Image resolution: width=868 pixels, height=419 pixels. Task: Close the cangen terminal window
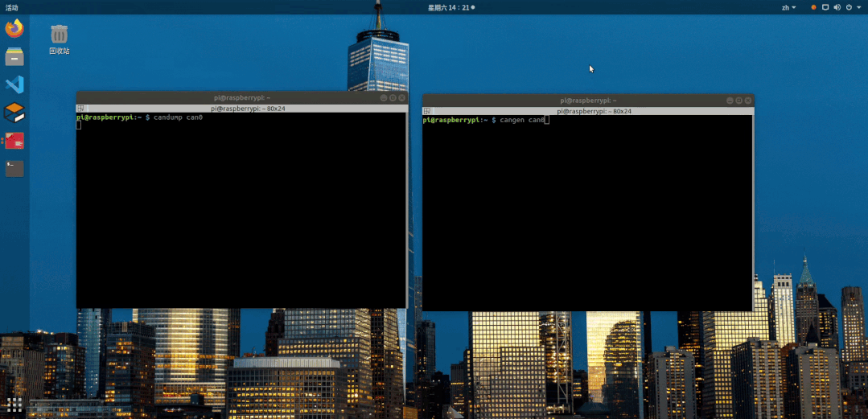click(748, 101)
